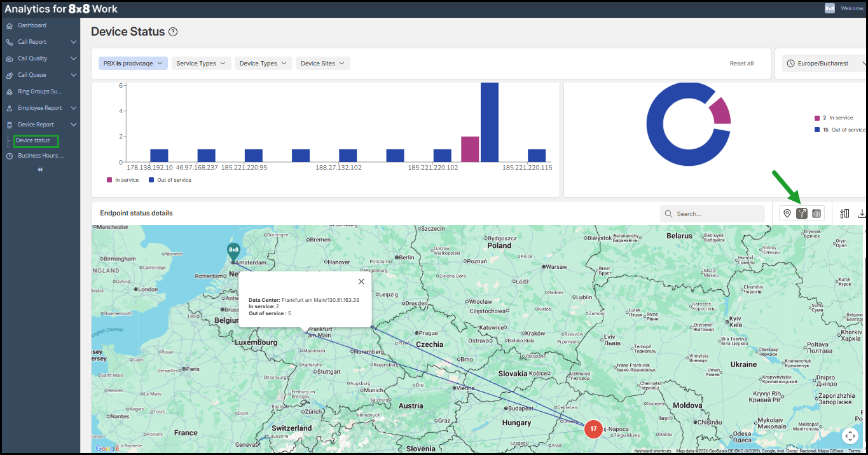This screenshot has width=868, height=455.
Task: Open Dashboard from the sidebar
Action: point(32,25)
